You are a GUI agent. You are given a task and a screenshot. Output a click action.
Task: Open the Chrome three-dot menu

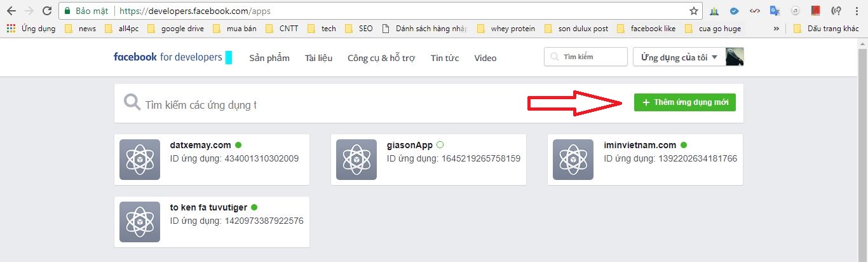coord(857,11)
